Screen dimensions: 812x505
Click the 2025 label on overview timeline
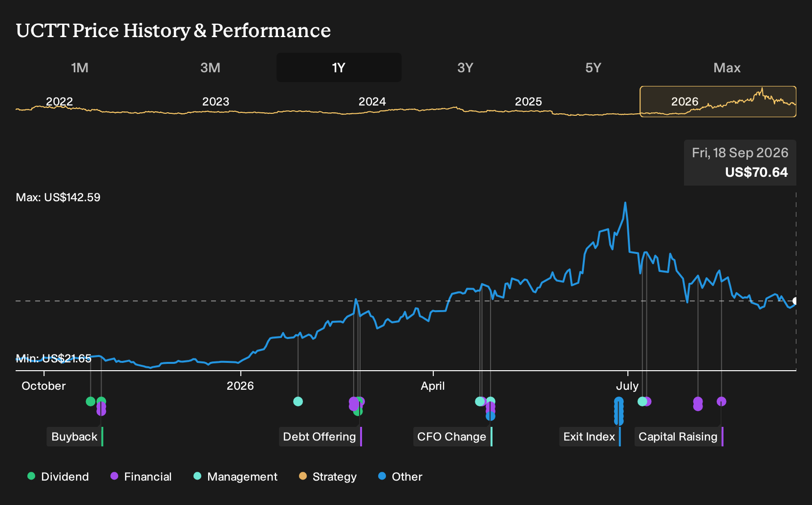[x=529, y=102]
